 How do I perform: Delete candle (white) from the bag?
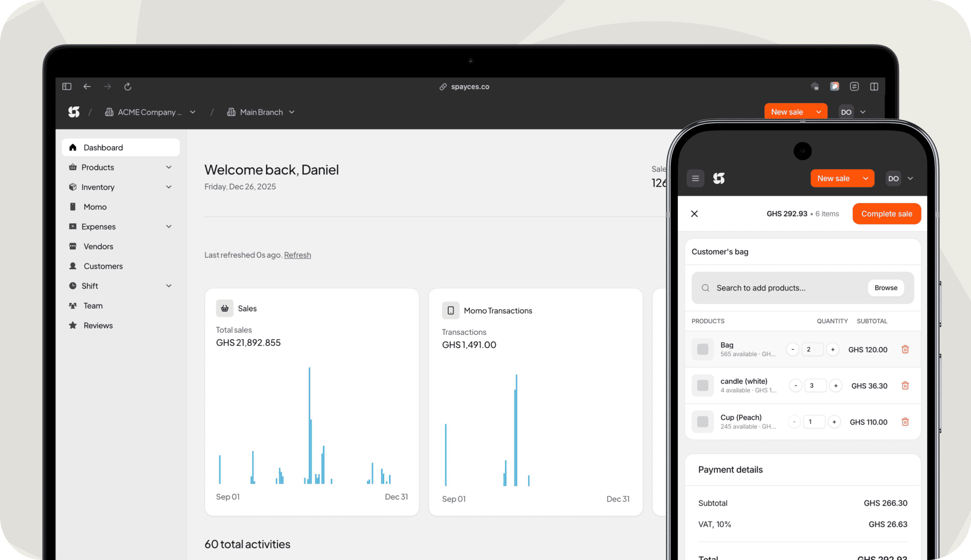pos(905,385)
